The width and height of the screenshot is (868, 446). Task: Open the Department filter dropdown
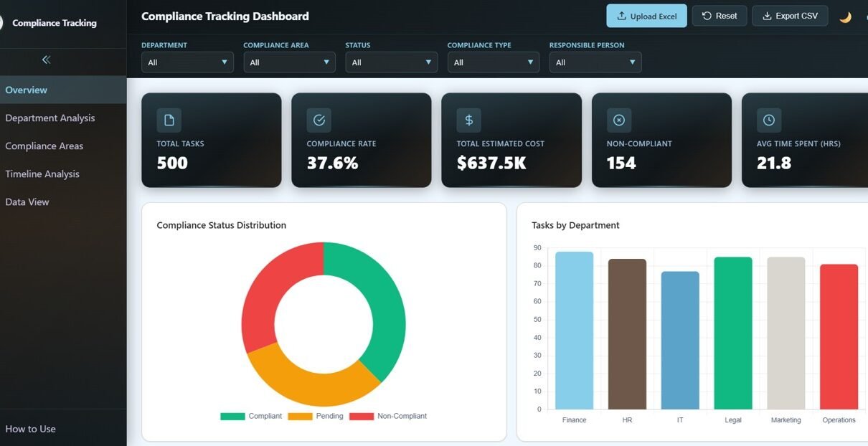click(187, 62)
